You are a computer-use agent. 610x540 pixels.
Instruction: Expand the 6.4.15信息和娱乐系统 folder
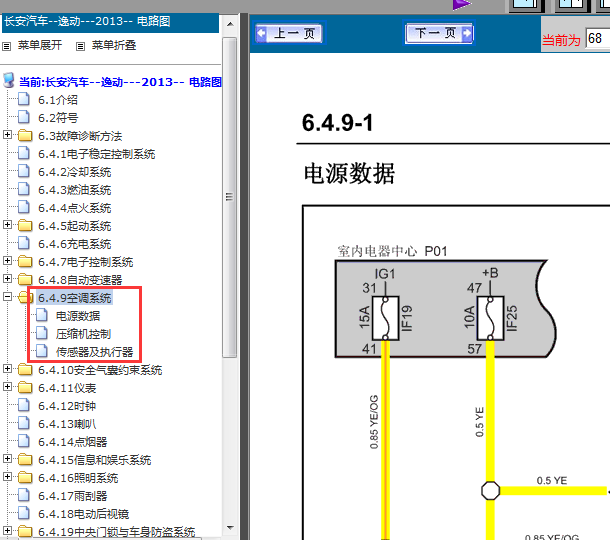pyautogui.click(x=7, y=458)
